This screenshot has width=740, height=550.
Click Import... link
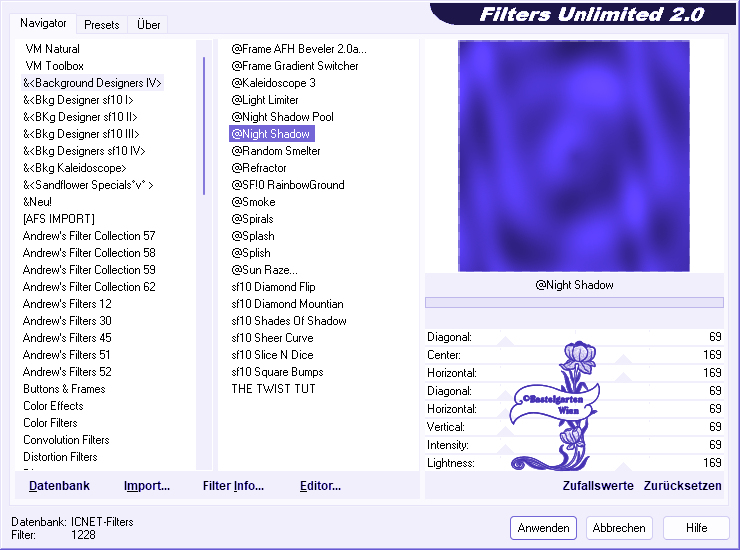(x=147, y=486)
